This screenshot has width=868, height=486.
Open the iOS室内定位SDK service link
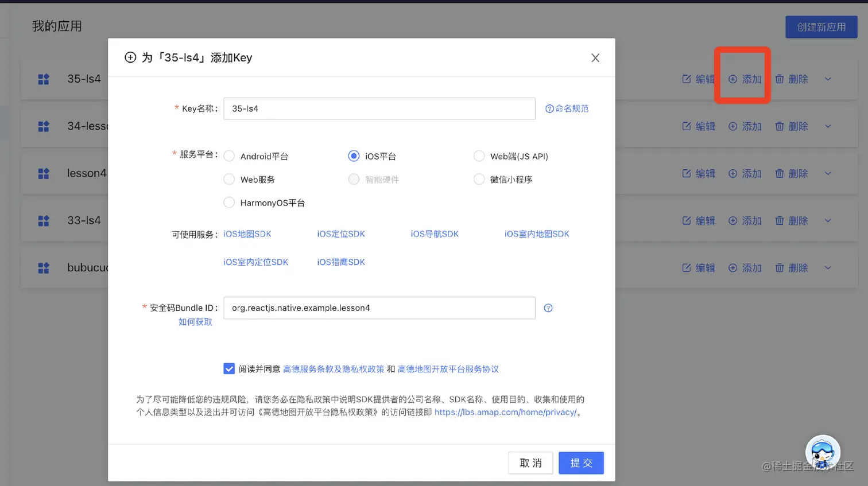pos(256,262)
